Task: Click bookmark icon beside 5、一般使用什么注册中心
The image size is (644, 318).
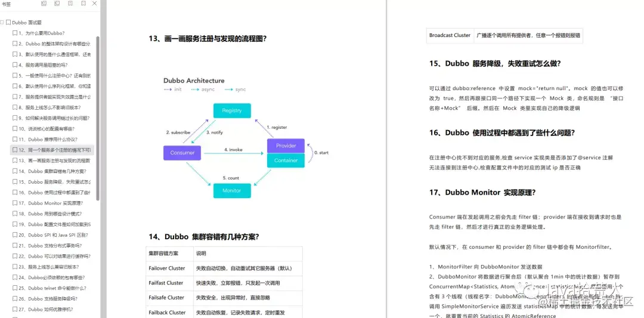Action: tap(15, 76)
